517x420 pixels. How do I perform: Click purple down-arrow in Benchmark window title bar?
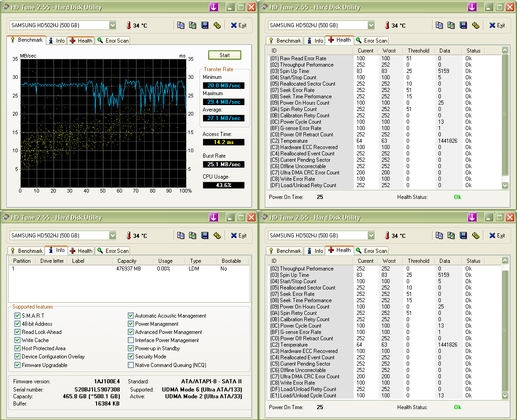[214, 7]
